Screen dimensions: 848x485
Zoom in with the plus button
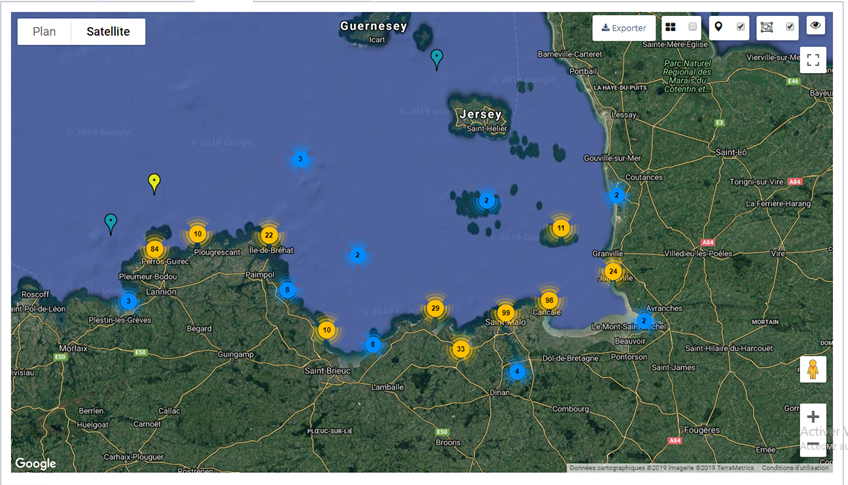813,417
